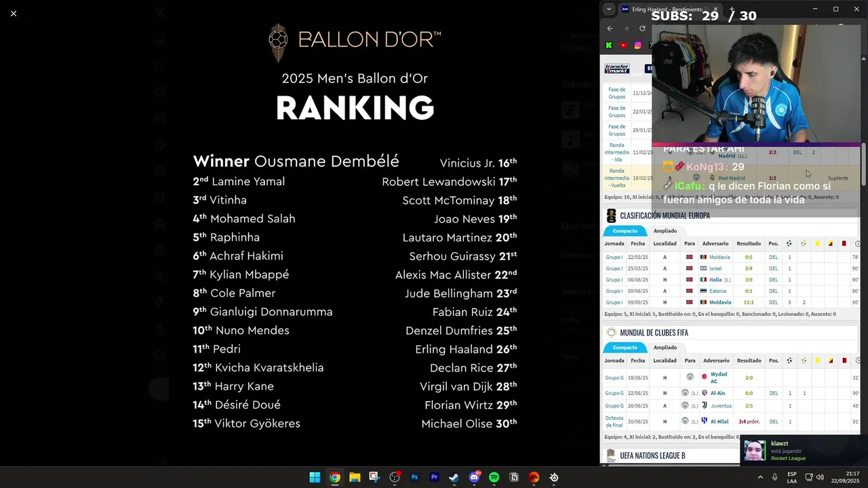The width and height of the screenshot is (868, 488).
Task: Open Spotify from the taskbar
Action: [x=494, y=477]
